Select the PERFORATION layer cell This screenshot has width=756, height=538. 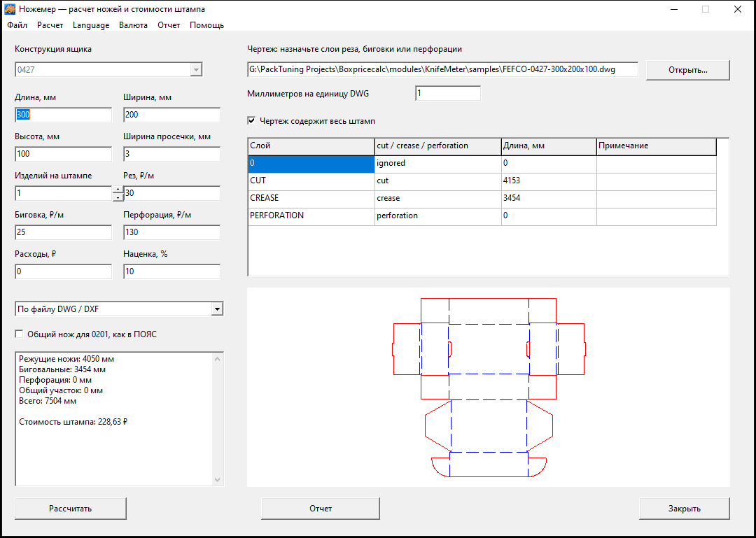pyautogui.click(x=311, y=215)
